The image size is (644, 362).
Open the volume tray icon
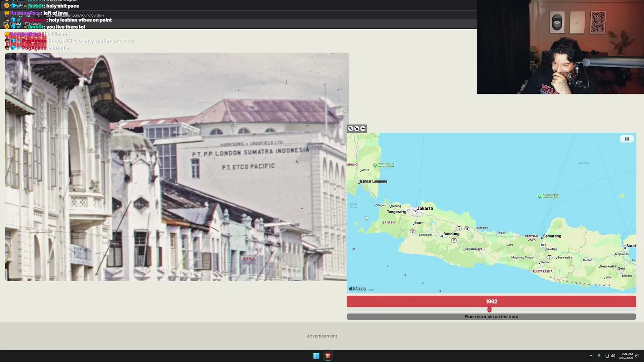point(613,356)
